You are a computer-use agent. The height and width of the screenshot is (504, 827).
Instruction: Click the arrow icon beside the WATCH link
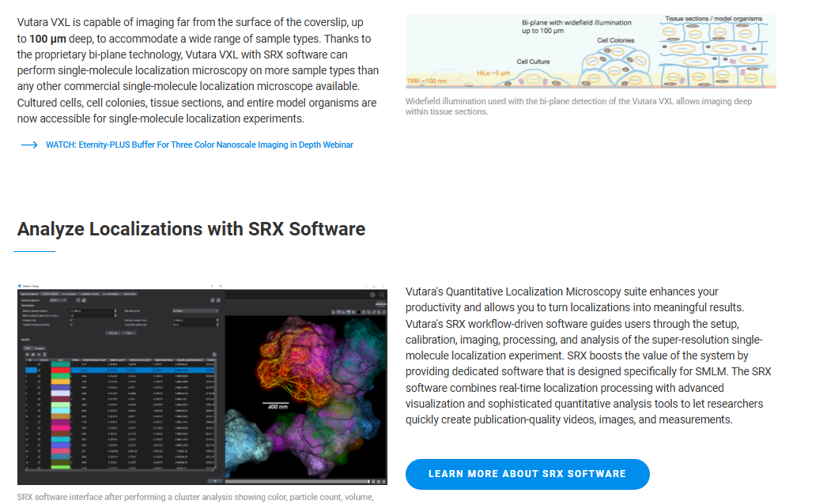pos(29,145)
